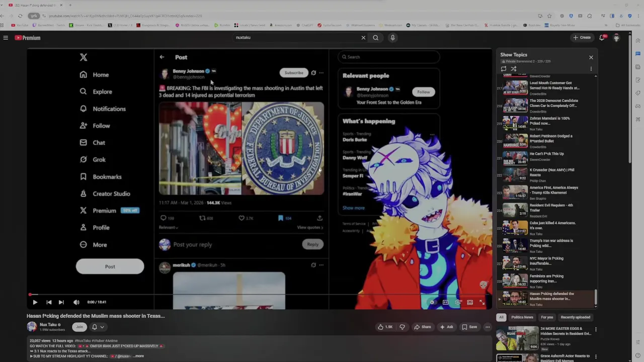Open browser sidebar search icon
Screen dimensions: 644x362
[638, 41]
